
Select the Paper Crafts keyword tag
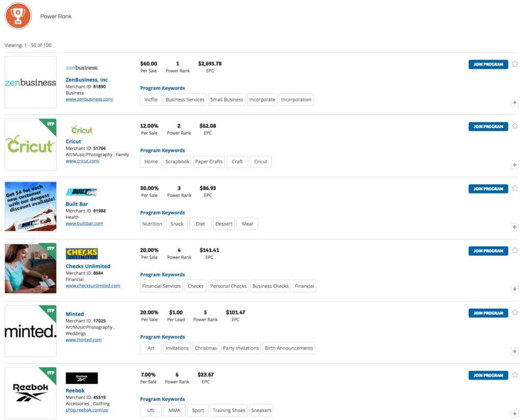tap(209, 162)
